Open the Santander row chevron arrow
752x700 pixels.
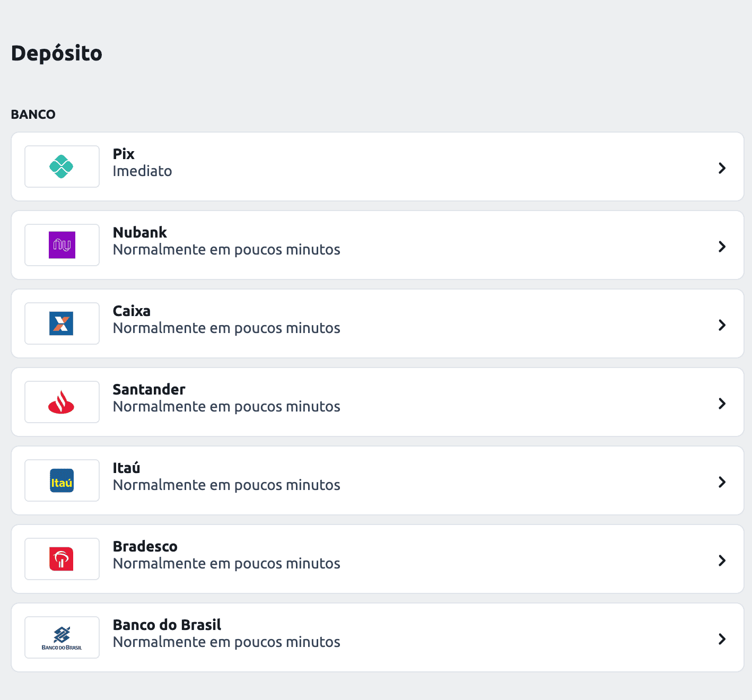click(722, 404)
